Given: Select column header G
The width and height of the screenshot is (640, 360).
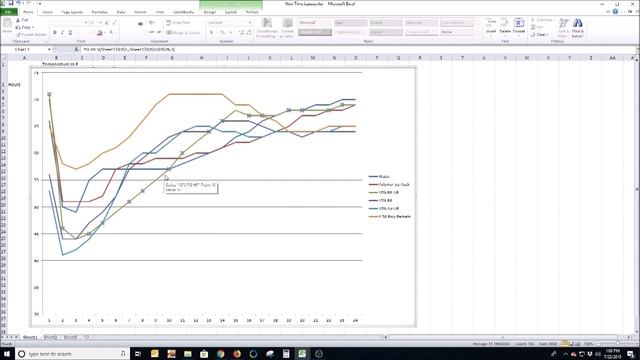Looking at the screenshot, I should click(x=172, y=58).
